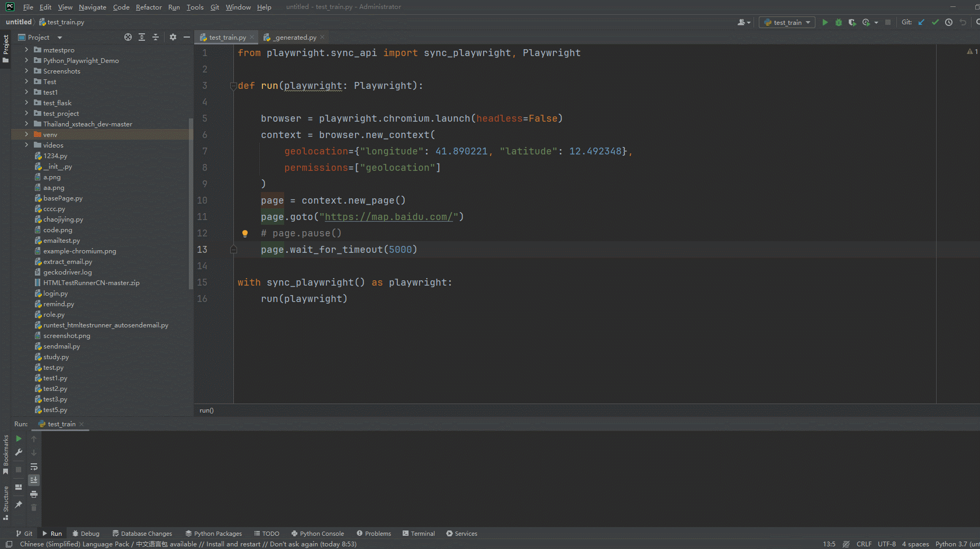
Task: Expand the venv folder in the project tree
Action: click(26, 135)
